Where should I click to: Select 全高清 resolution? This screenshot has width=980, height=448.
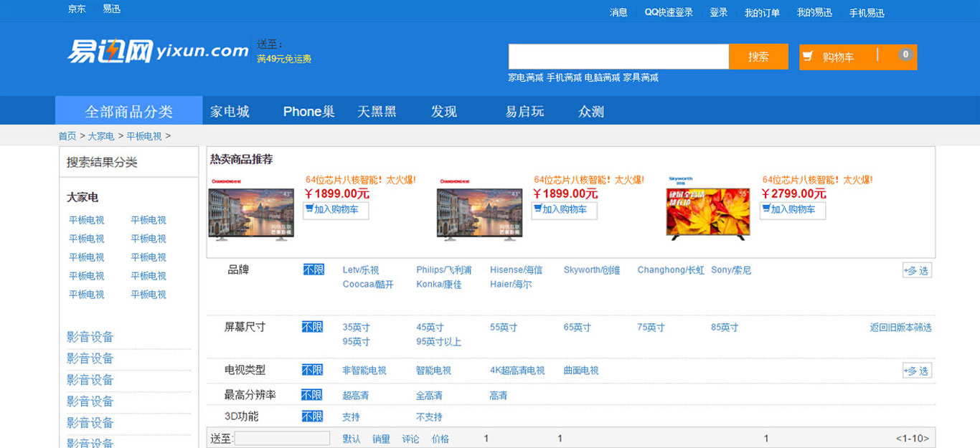[x=429, y=396]
